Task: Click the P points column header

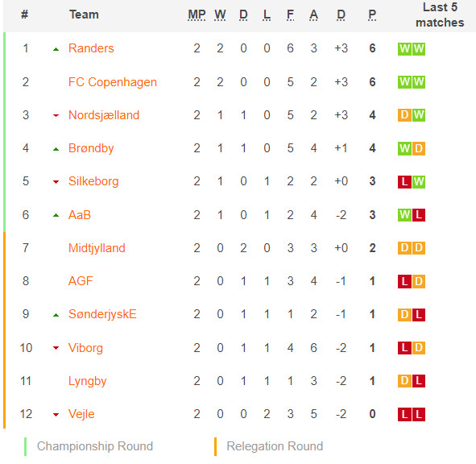Action: point(372,14)
